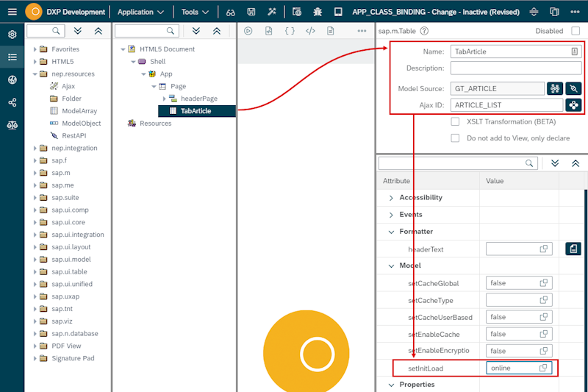Tick 'Do not add to View, only declare'
The image size is (588, 392).
click(455, 138)
